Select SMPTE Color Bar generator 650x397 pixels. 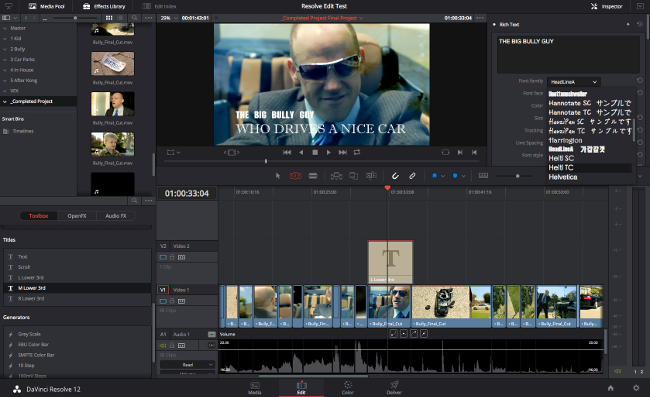pyautogui.click(x=77, y=355)
